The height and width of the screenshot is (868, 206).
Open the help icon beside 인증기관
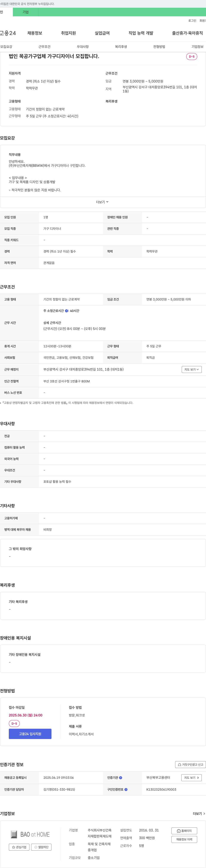[121, 778]
